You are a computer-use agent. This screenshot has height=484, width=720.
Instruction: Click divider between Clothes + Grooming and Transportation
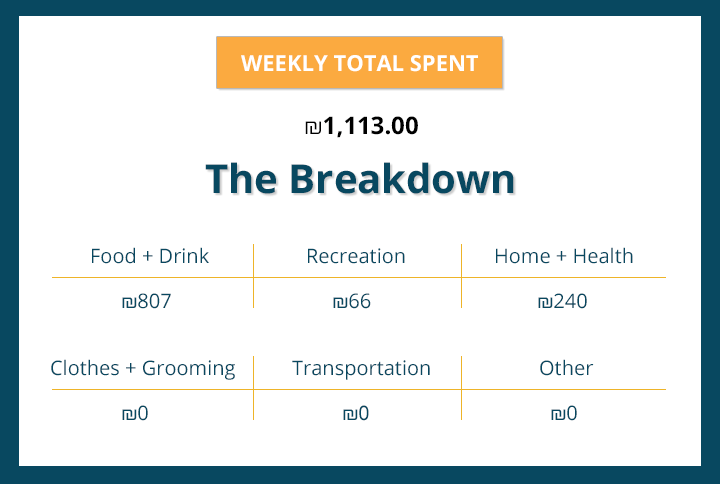pos(253,387)
